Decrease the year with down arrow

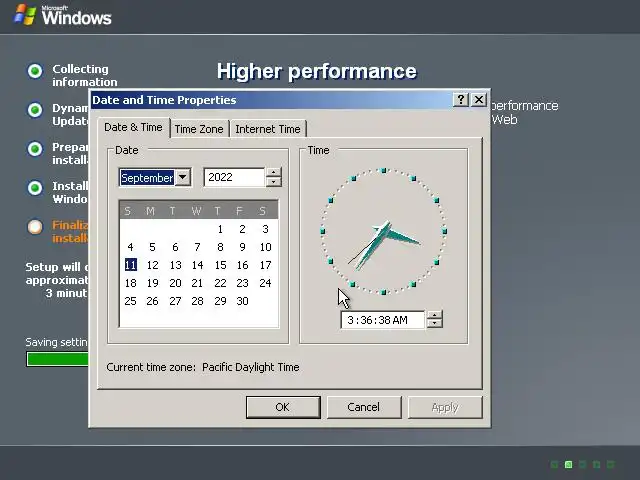pyautogui.click(x=273, y=182)
